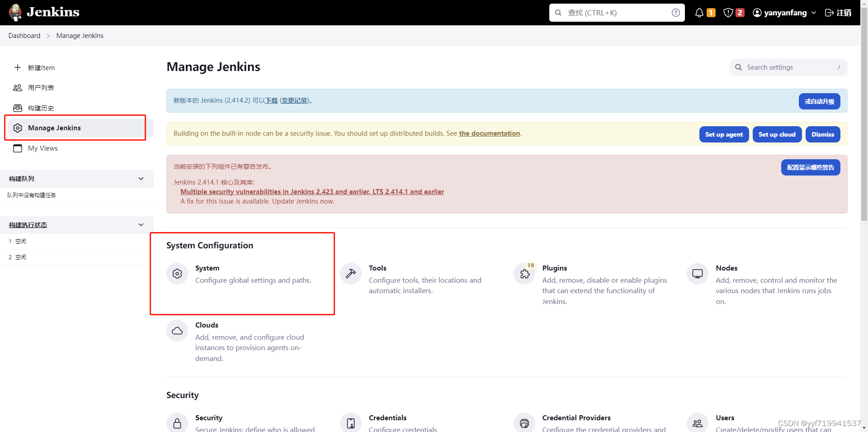Open the notifications bell with badge 1
The width and height of the screenshot is (868, 432).
[703, 12]
